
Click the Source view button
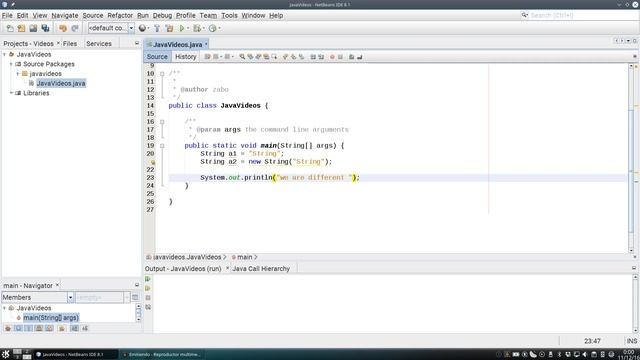pos(157,57)
